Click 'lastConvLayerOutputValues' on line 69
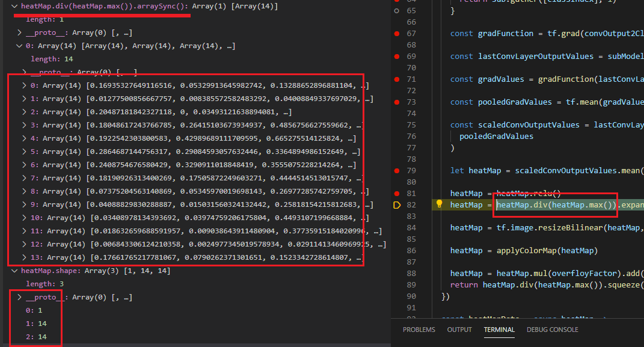 tap(536, 57)
